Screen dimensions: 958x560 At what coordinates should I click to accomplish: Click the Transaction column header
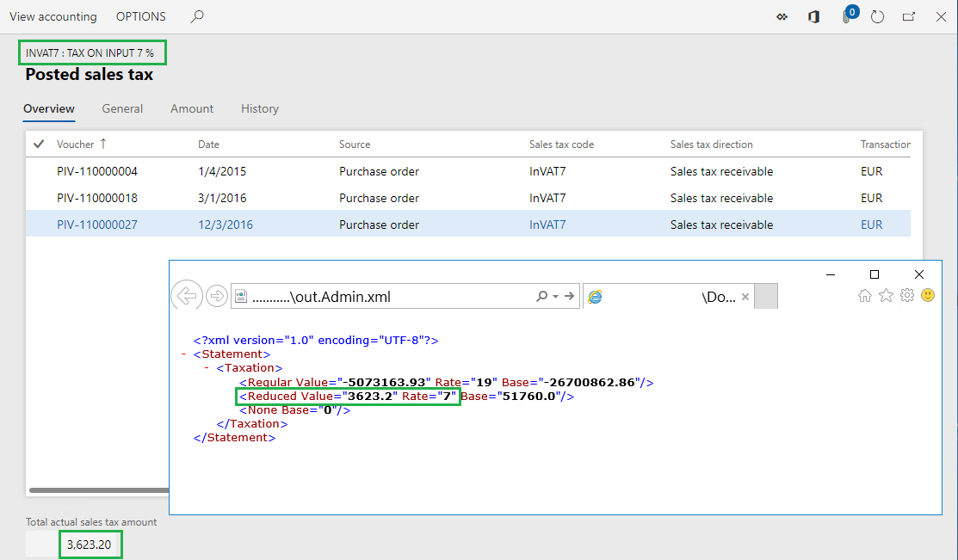(x=886, y=145)
